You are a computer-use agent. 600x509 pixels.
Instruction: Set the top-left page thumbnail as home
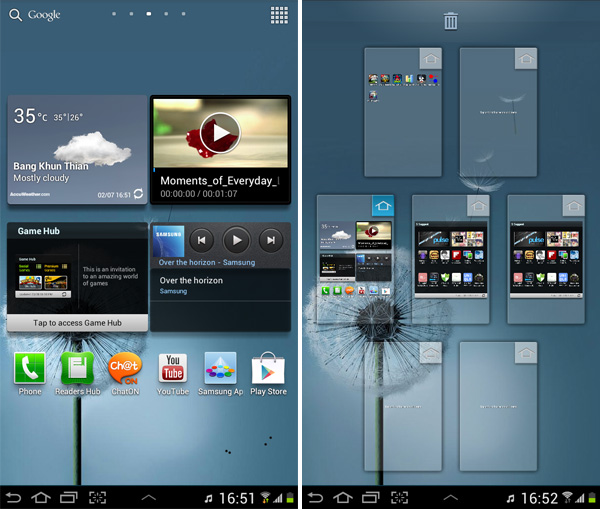coord(430,58)
